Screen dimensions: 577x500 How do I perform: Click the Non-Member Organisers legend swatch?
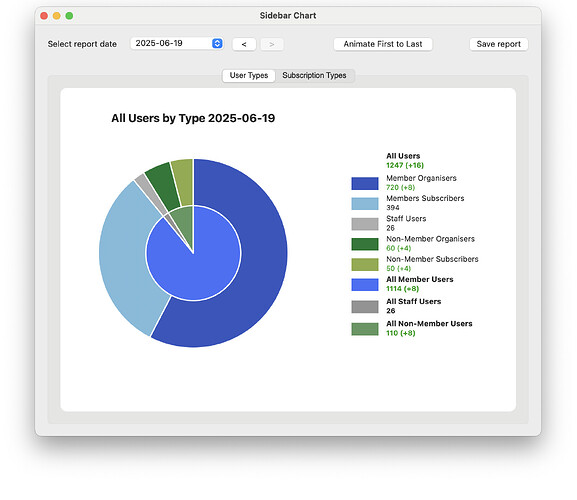(x=365, y=244)
